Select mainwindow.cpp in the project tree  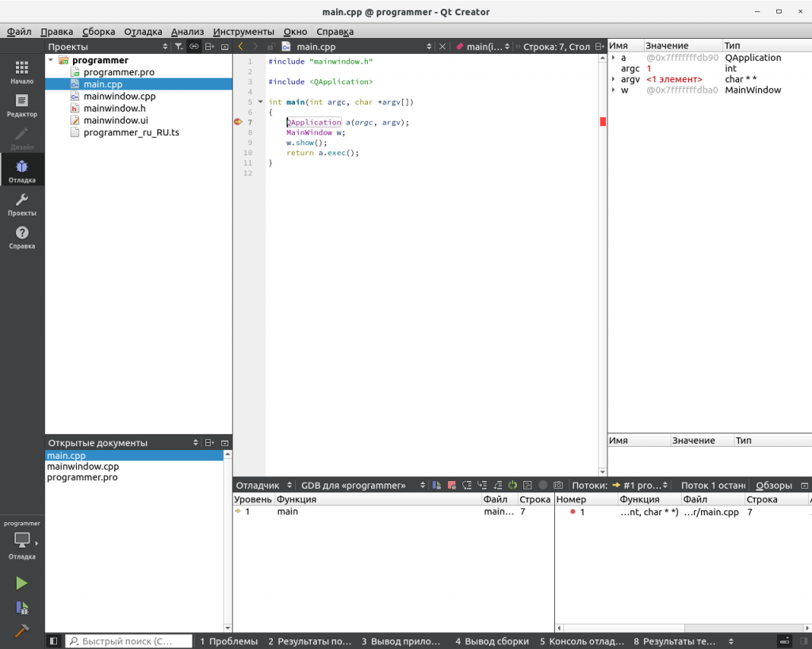(x=120, y=96)
